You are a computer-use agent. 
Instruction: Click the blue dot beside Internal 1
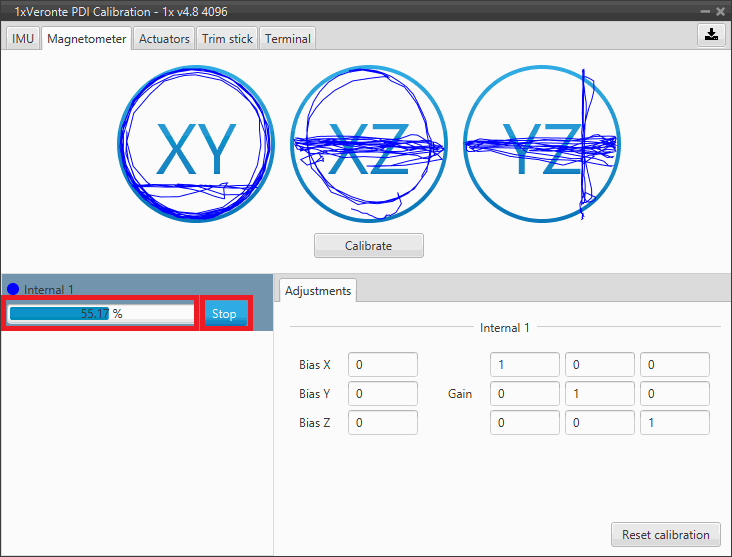click(x=13, y=290)
